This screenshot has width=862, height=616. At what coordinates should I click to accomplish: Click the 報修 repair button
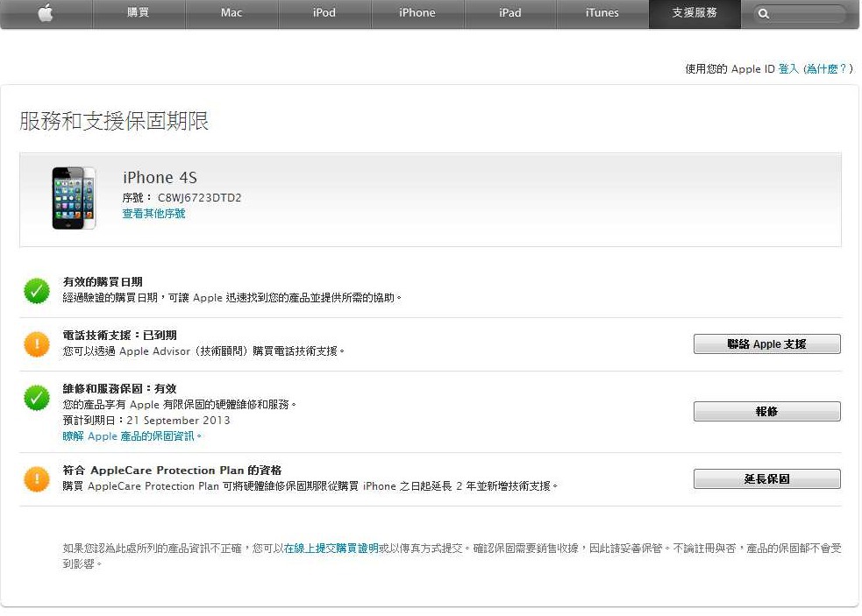[x=767, y=412]
